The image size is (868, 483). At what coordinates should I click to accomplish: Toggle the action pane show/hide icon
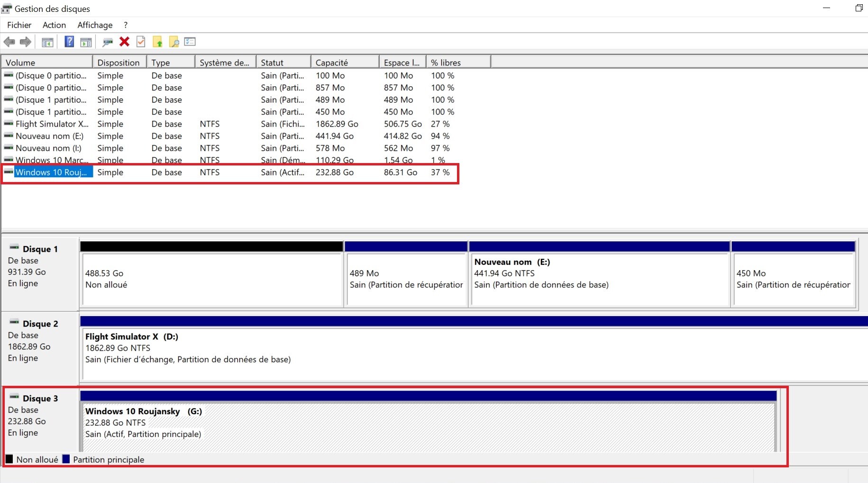(x=86, y=42)
